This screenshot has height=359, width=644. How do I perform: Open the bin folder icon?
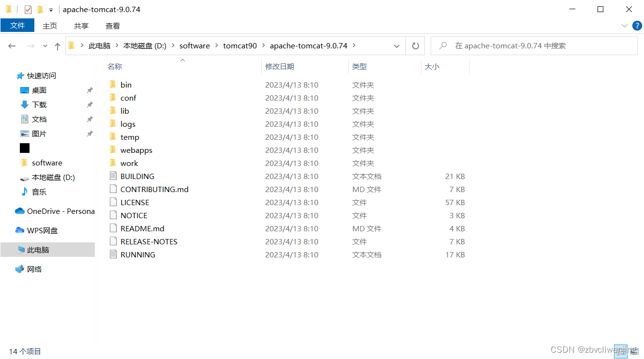click(113, 85)
